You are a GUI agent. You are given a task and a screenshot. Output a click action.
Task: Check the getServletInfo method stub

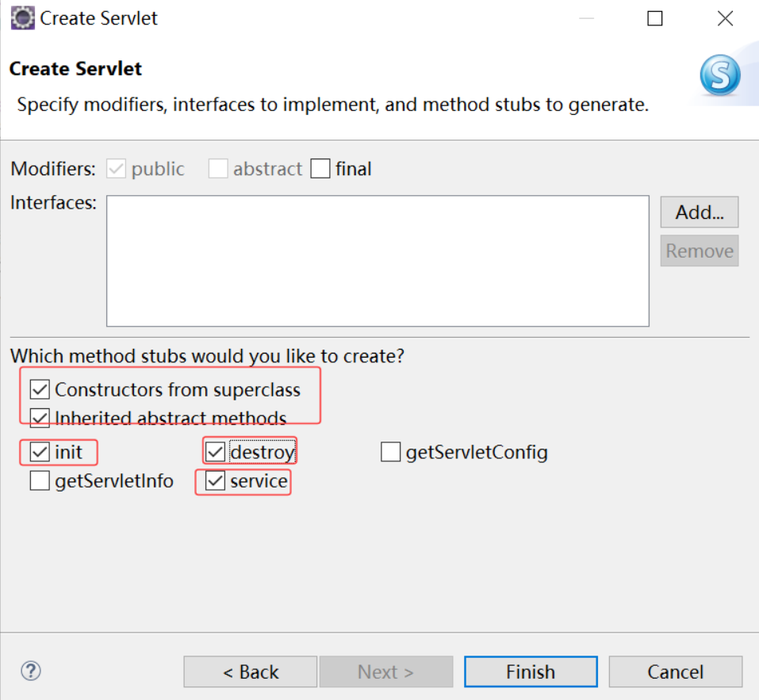(40, 481)
